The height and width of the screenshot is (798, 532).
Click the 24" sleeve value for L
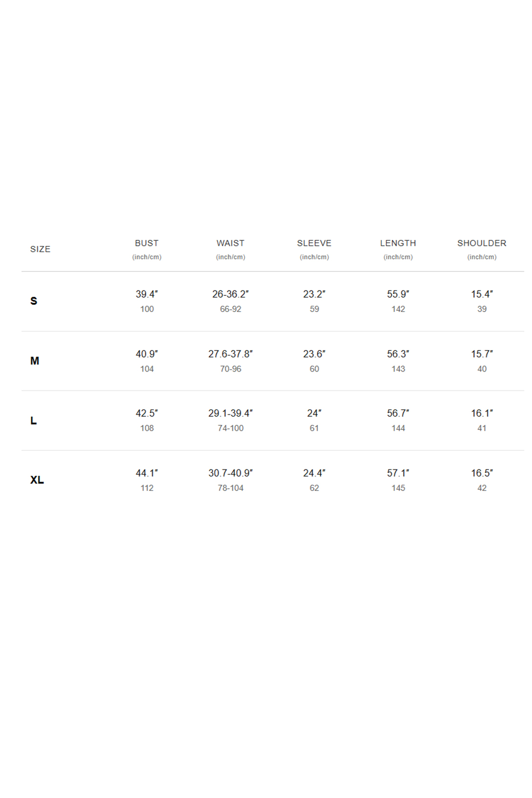314,413
